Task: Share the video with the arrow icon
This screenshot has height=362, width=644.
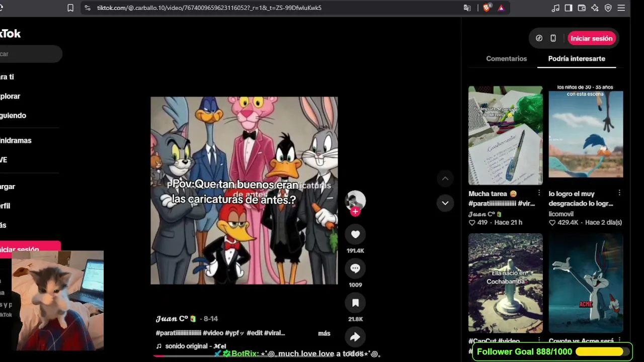Action: (355, 336)
